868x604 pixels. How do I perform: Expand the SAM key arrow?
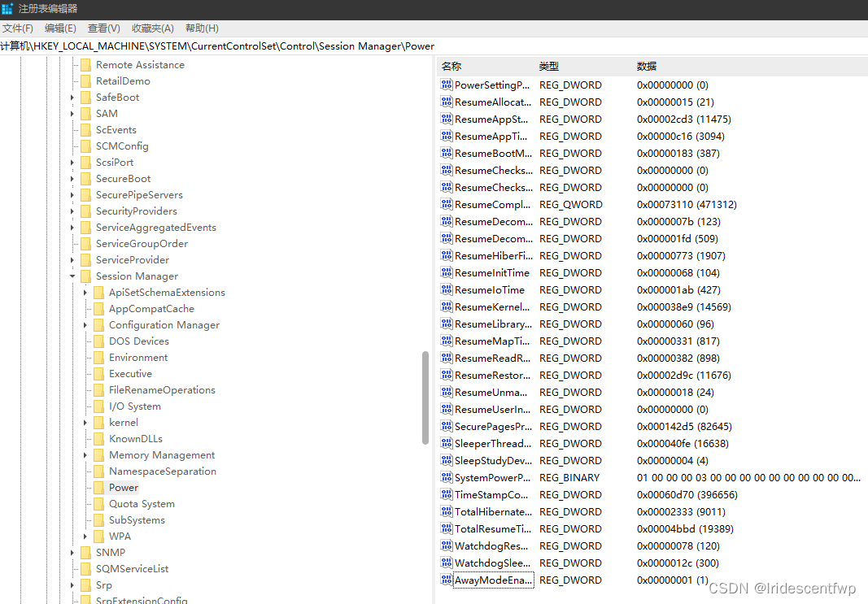point(72,113)
